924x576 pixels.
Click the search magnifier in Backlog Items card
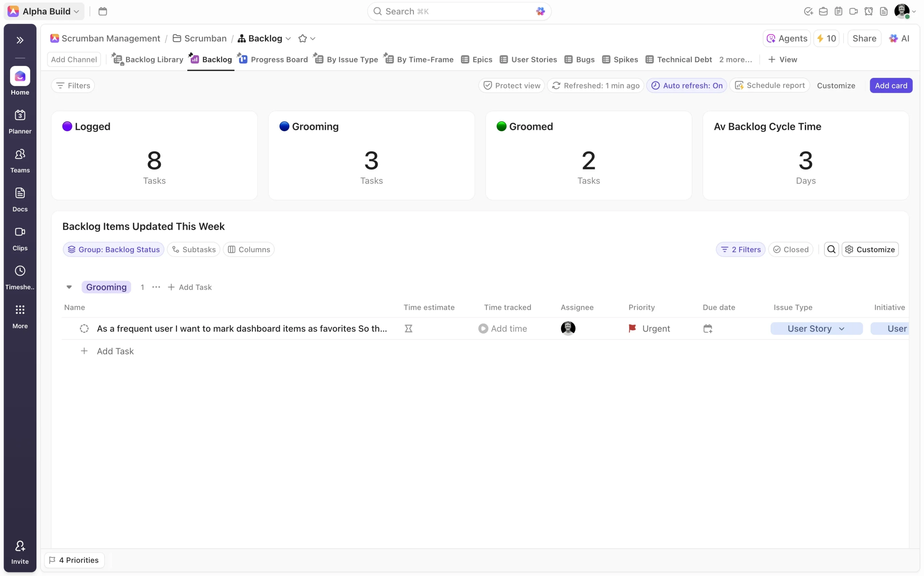(831, 249)
